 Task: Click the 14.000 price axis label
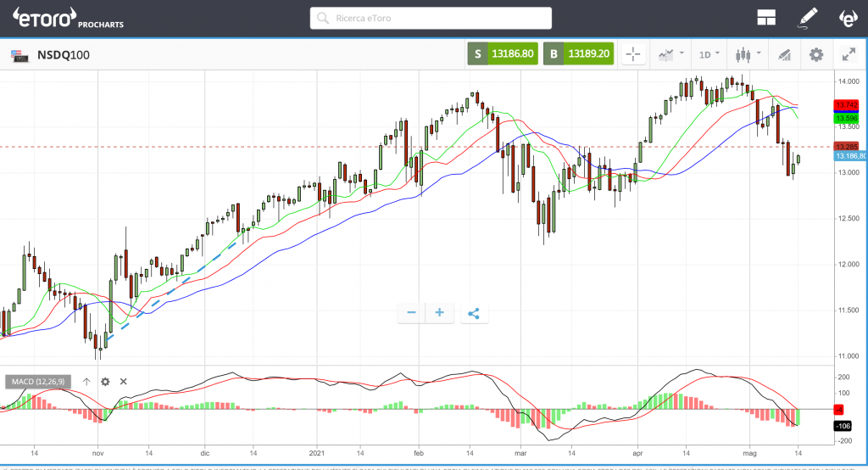pos(849,81)
